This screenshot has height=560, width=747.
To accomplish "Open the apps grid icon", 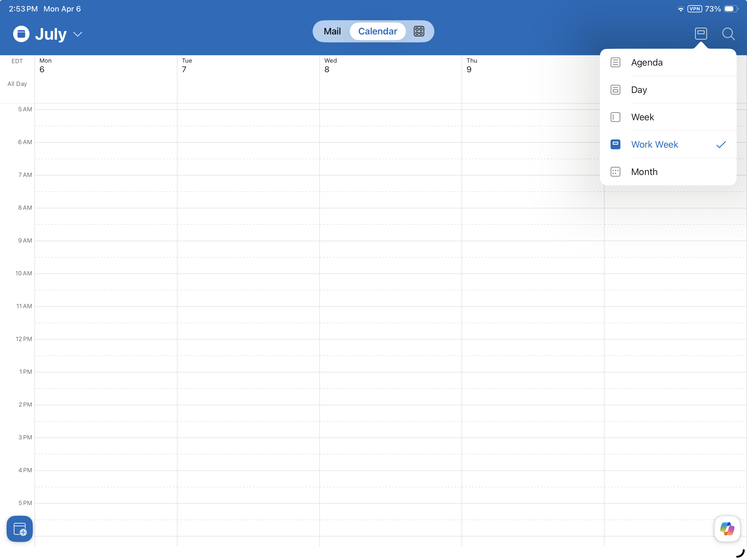I will coord(419,31).
